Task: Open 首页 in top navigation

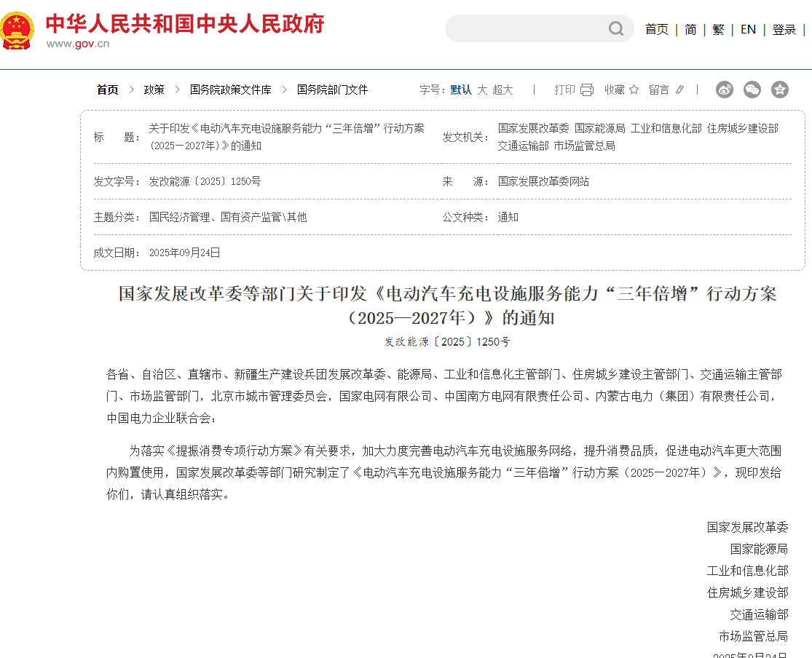Action: 657,30
